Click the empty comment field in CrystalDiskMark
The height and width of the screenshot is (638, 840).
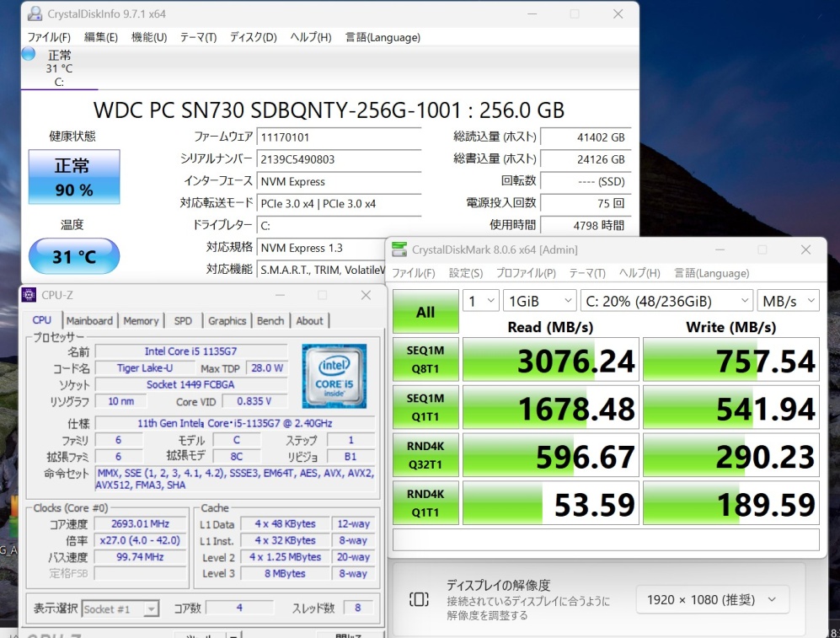[x=606, y=539]
